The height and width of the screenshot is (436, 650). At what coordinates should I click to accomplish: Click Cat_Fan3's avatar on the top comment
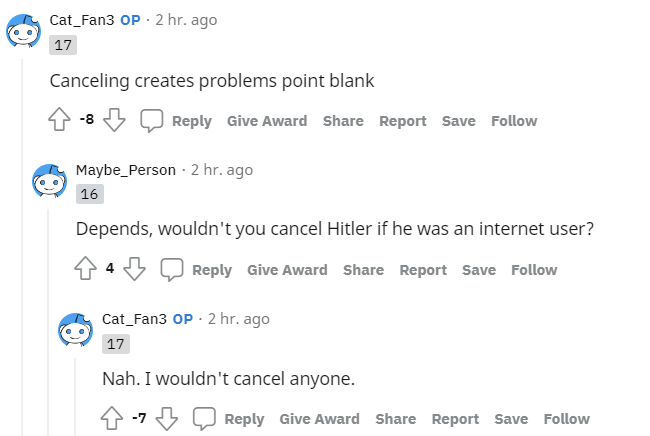tap(24, 31)
